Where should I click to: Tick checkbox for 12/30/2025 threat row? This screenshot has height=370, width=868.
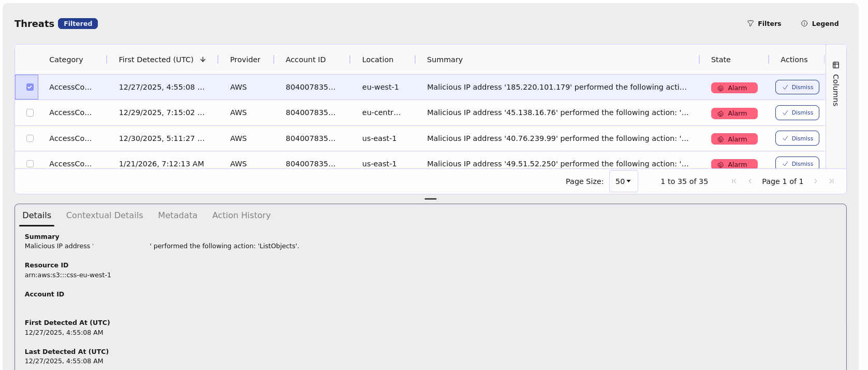[30, 138]
